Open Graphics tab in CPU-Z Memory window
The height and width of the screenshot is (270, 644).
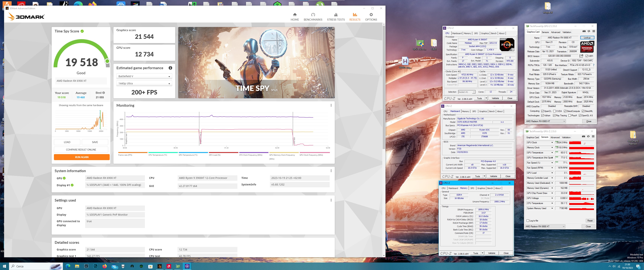coord(481,188)
